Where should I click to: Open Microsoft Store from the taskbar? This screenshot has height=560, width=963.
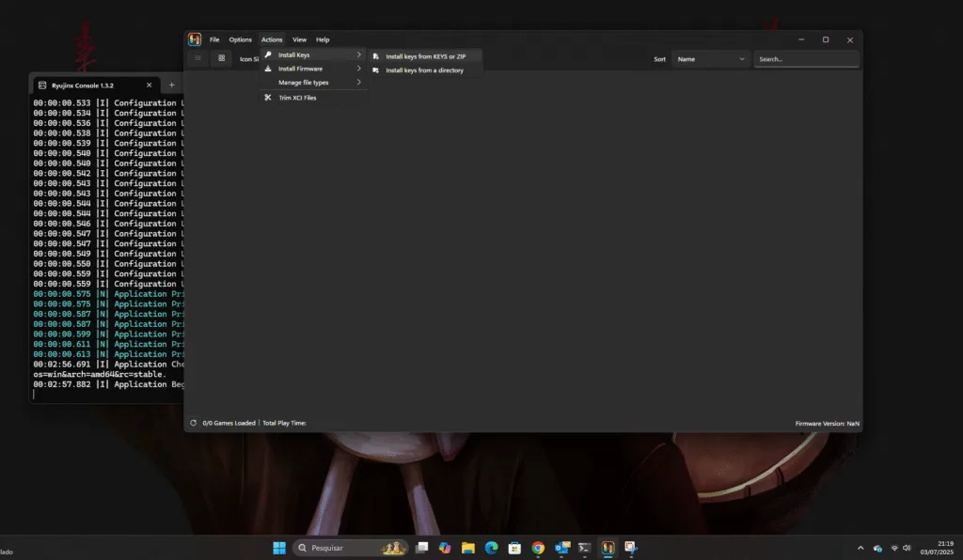tap(514, 548)
